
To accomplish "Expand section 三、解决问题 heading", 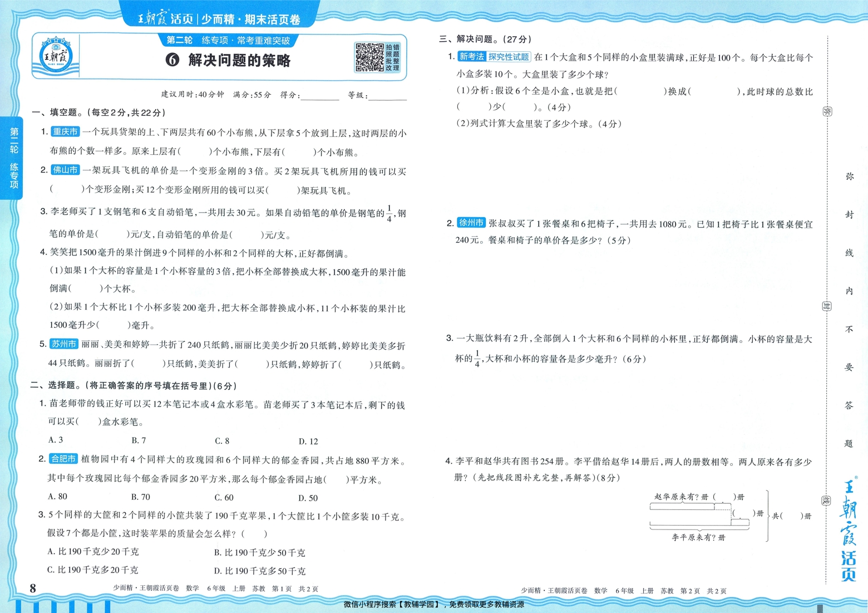I will (x=486, y=39).
